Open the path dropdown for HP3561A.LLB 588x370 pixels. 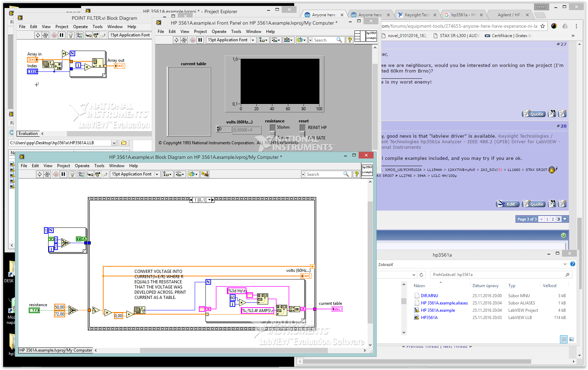coord(114,143)
